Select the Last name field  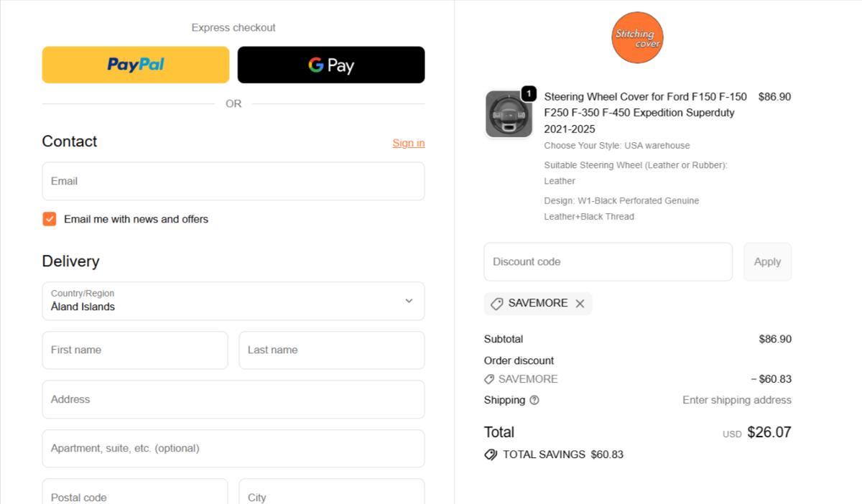click(331, 350)
